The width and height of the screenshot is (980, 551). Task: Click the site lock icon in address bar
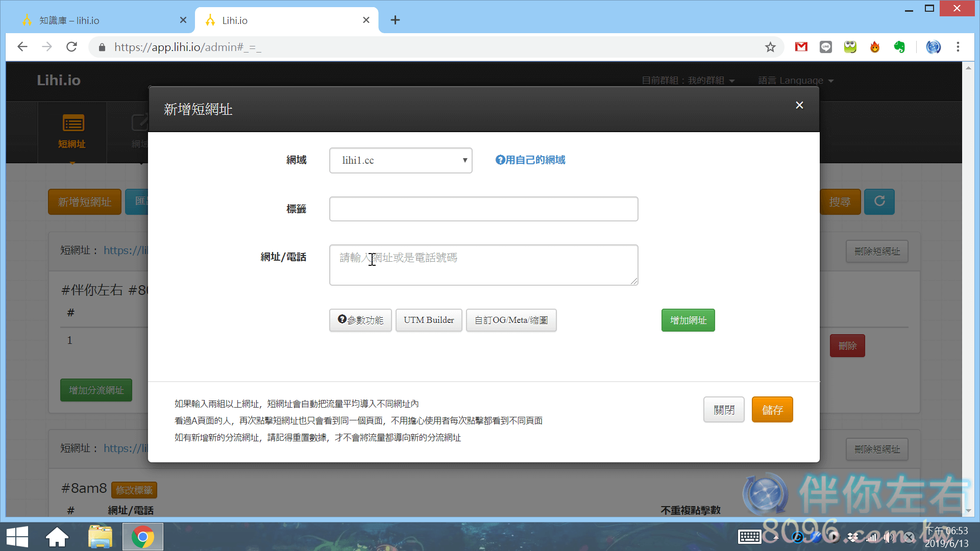coord(102,47)
